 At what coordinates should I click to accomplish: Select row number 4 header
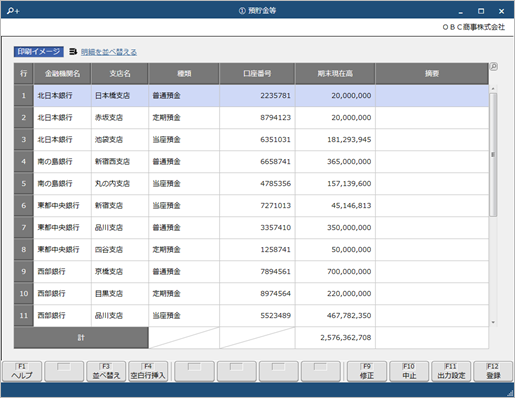tap(24, 162)
